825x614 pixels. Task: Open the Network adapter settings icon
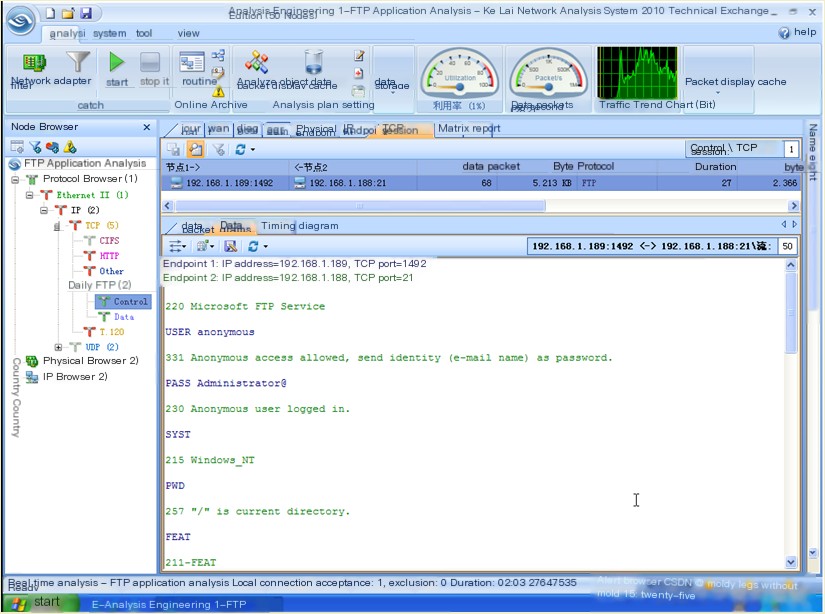pyautogui.click(x=35, y=63)
